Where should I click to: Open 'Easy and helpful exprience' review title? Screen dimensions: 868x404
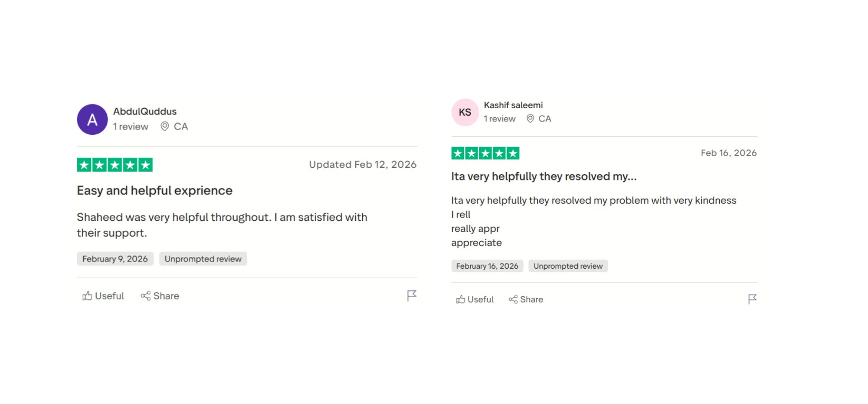pos(155,190)
